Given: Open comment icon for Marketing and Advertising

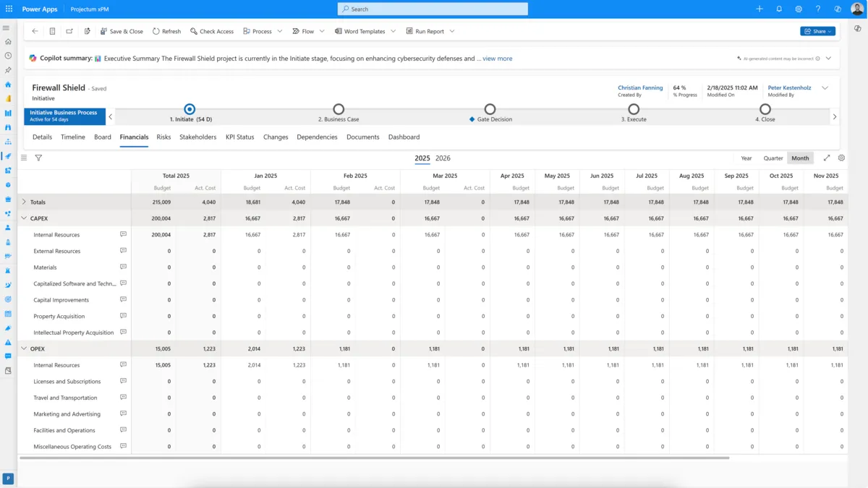Looking at the screenshot, I should [x=123, y=414].
